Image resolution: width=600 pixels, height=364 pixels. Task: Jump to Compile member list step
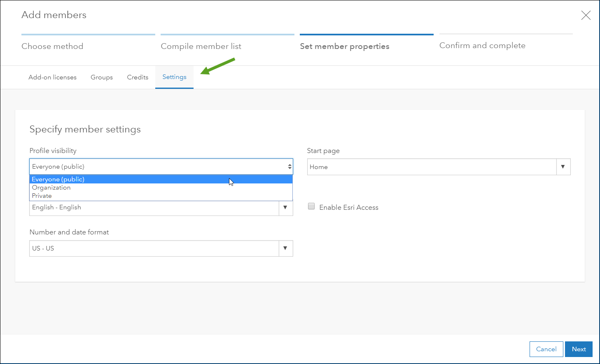click(x=201, y=46)
